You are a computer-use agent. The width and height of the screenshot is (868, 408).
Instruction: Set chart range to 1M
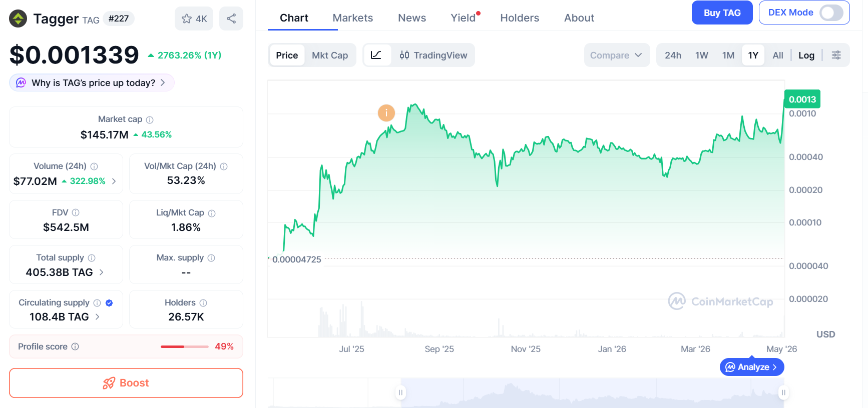coord(728,55)
